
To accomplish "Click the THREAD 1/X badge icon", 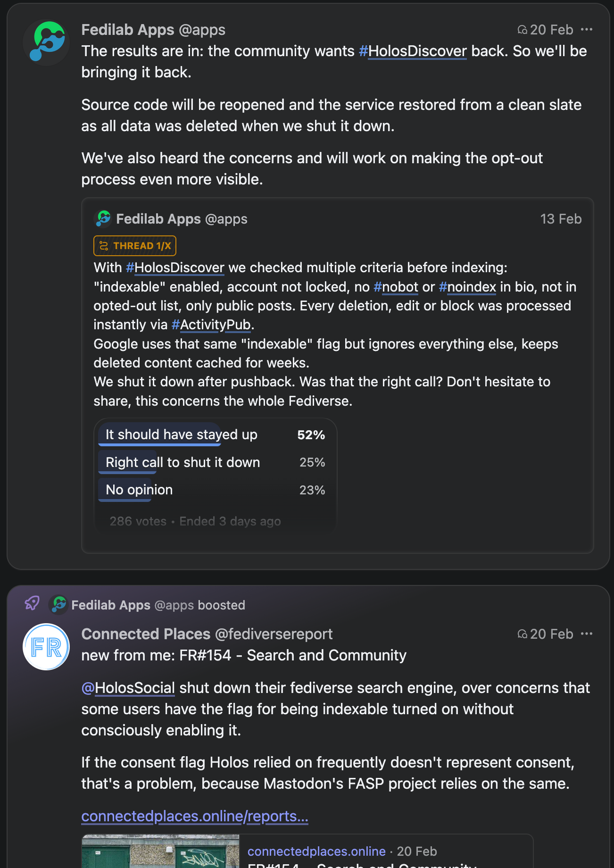I will click(103, 245).
